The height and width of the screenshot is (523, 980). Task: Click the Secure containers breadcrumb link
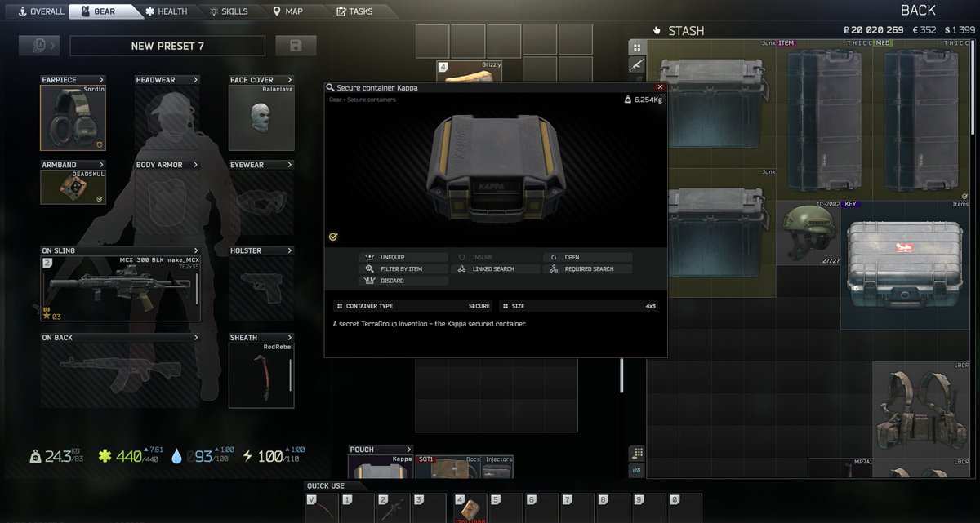pos(372,100)
